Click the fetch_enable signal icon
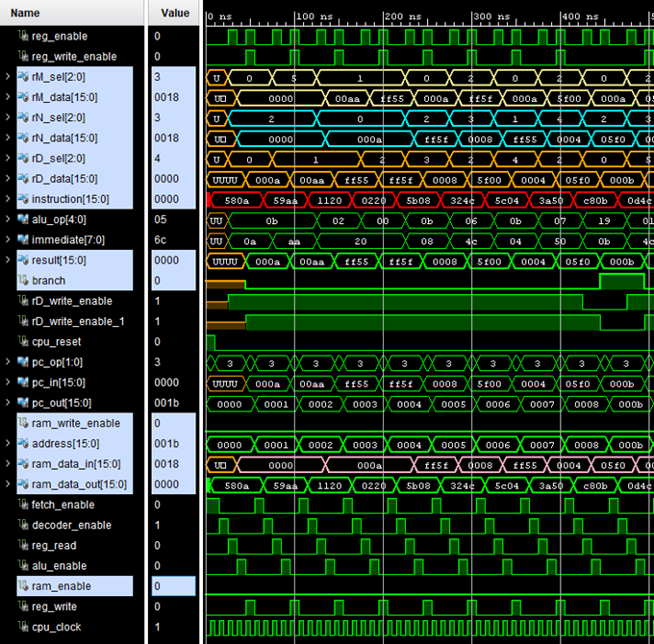The image size is (654, 644). [x=23, y=505]
